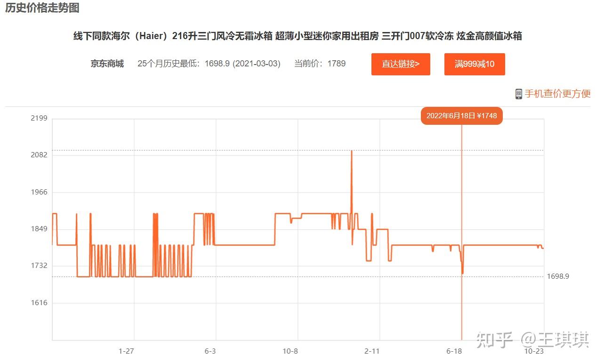Click the 2022年6月18日 ¥1748 tooltip
This screenshot has width=604, height=364.
coord(462,115)
